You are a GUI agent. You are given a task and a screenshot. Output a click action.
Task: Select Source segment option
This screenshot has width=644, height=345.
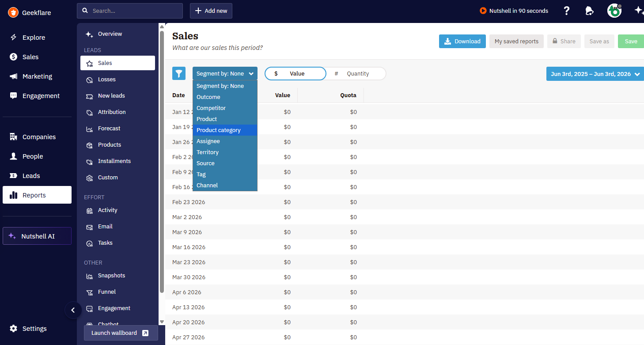pos(225,163)
